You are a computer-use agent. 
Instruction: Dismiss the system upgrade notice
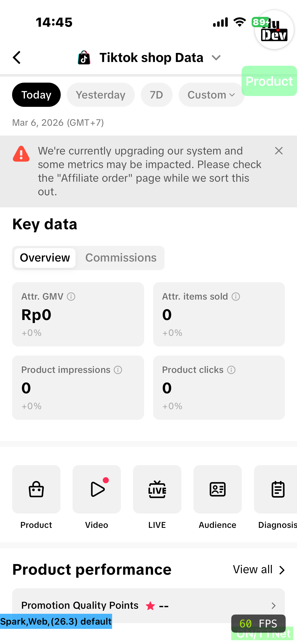279,151
